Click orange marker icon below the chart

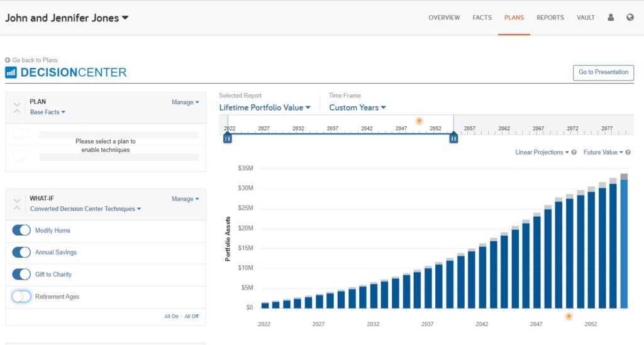[569, 317]
